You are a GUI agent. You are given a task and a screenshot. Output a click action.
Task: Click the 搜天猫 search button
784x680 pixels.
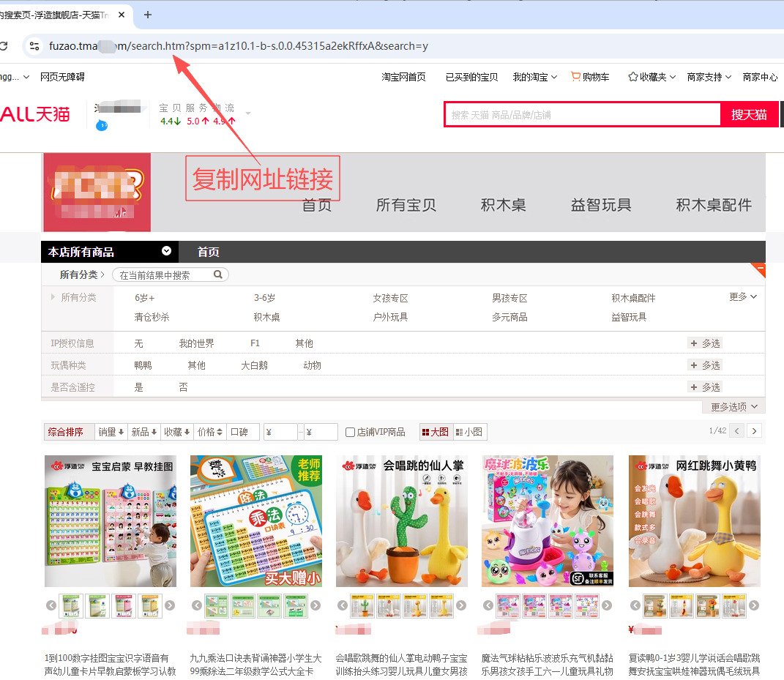pyautogui.click(x=749, y=114)
